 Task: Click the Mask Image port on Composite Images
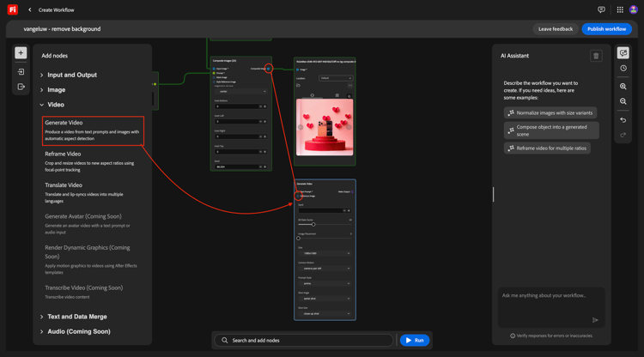214,77
